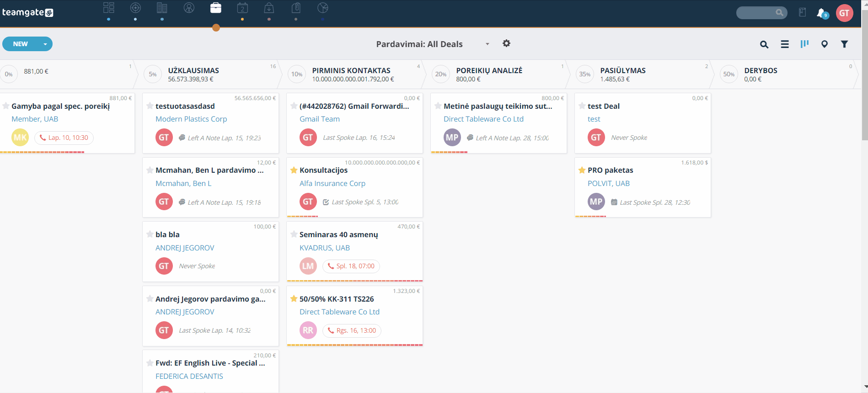
Task: Open GT user avatar menu in header
Action: pos(844,13)
